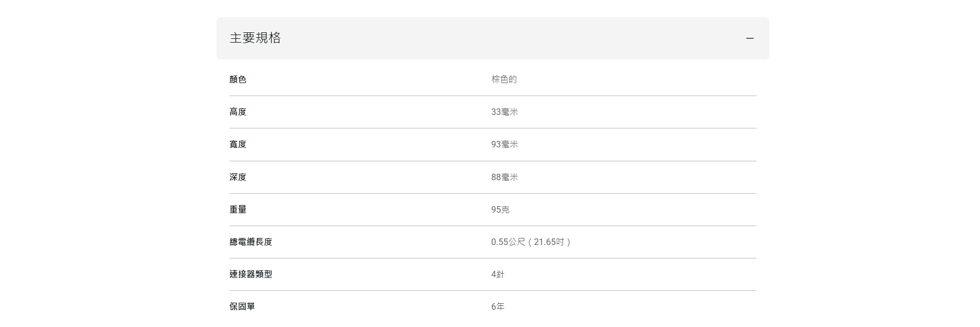Select the 重量 specification label
Image resolution: width=980 pixels, height=327 pixels.
238,209
